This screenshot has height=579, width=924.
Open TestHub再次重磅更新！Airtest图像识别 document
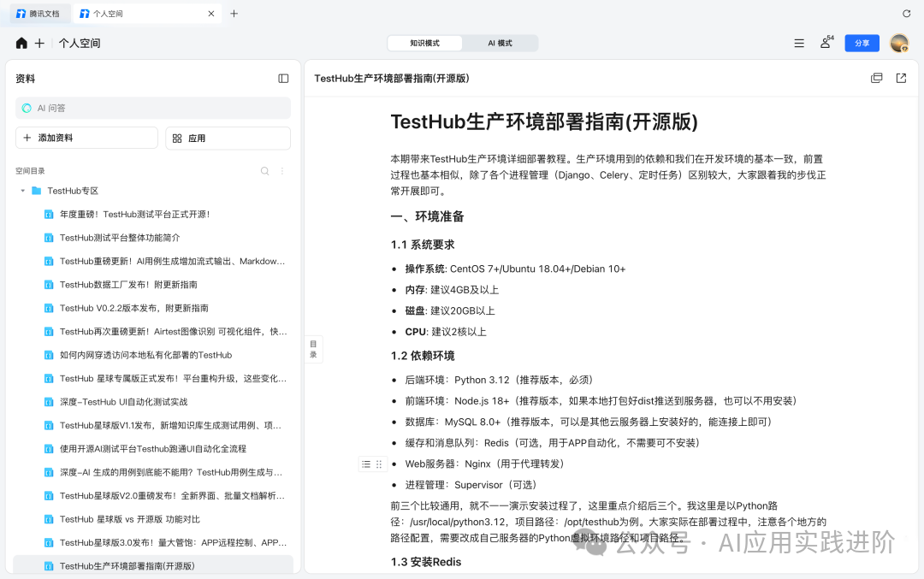173,332
